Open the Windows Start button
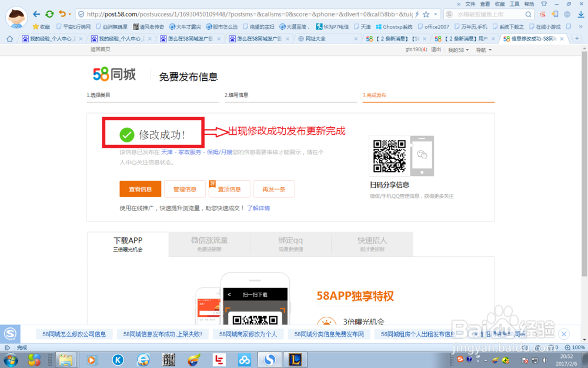588x368 pixels. [11, 360]
